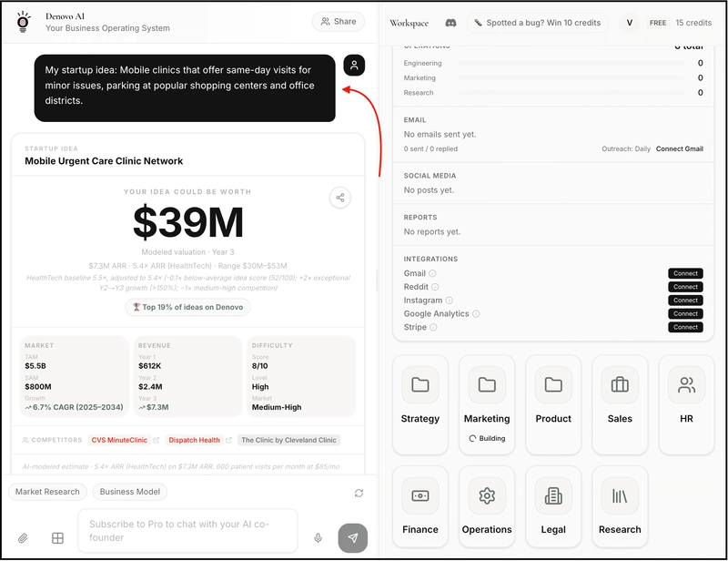The height and width of the screenshot is (561, 728).
Task: Click the $612K Year 1 revenue value
Action: pos(149,366)
